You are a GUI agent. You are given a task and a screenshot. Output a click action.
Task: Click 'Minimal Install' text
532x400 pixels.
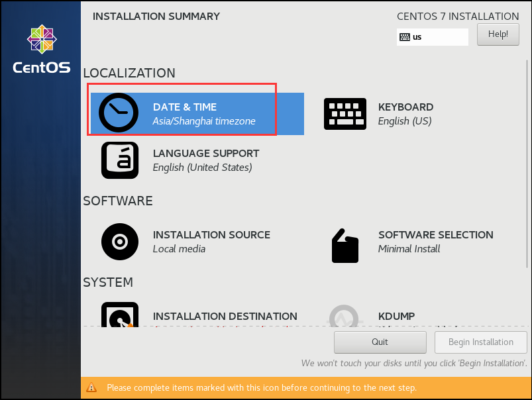(x=409, y=249)
